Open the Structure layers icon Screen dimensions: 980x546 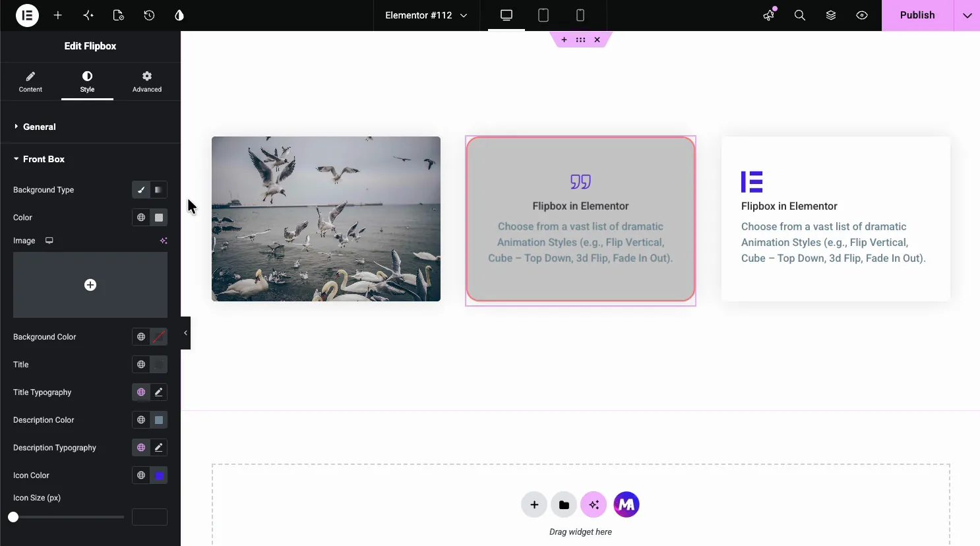point(831,15)
